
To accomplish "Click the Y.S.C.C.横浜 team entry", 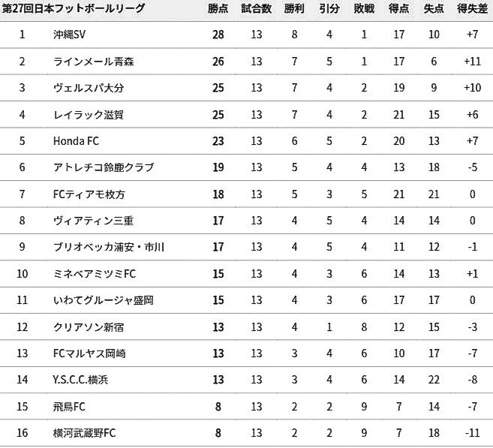I will point(80,380).
